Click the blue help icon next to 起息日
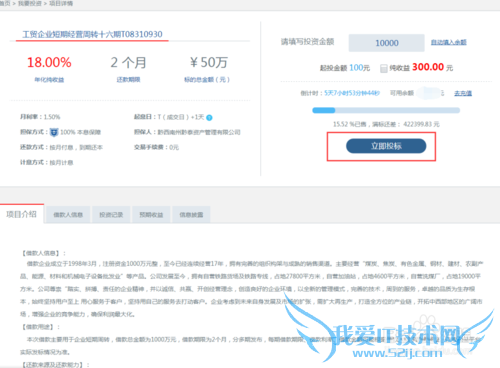 pos(209,118)
